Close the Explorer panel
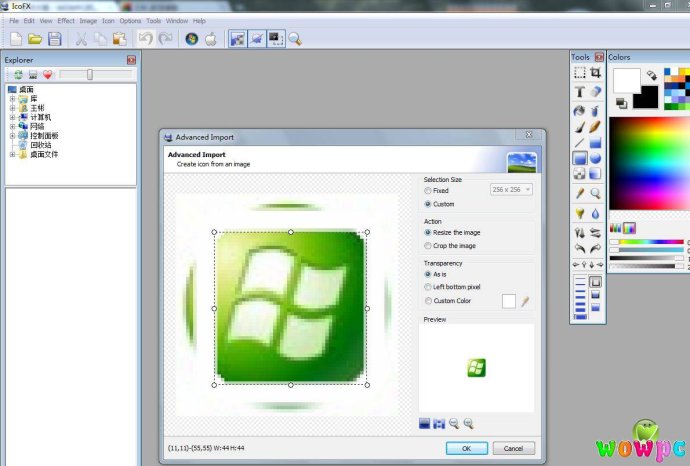The width and height of the screenshot is (690, 466). (x=131, y=60)
